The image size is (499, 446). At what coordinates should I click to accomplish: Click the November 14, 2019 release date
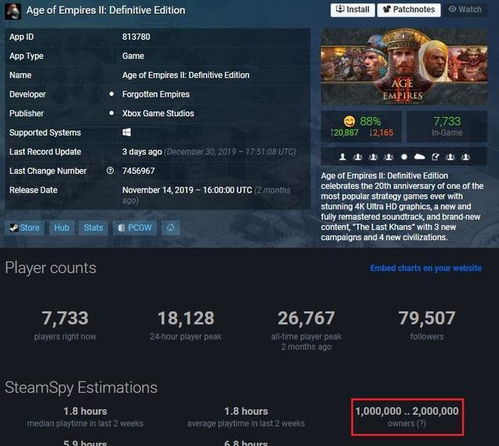[187, 190]
